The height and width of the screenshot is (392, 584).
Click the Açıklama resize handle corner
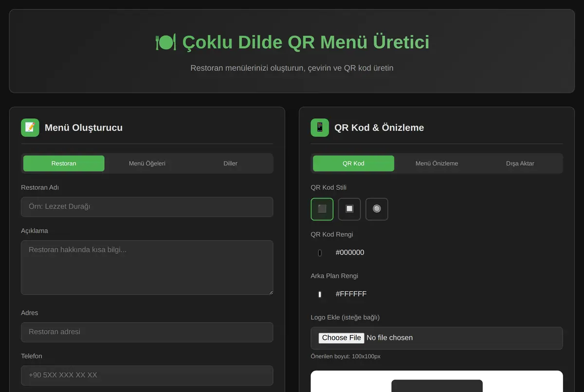click(270, 292)
